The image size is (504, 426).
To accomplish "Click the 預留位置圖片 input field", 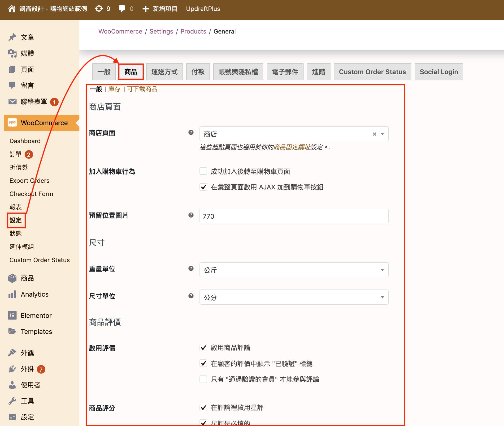I will [x=294, y=216].
